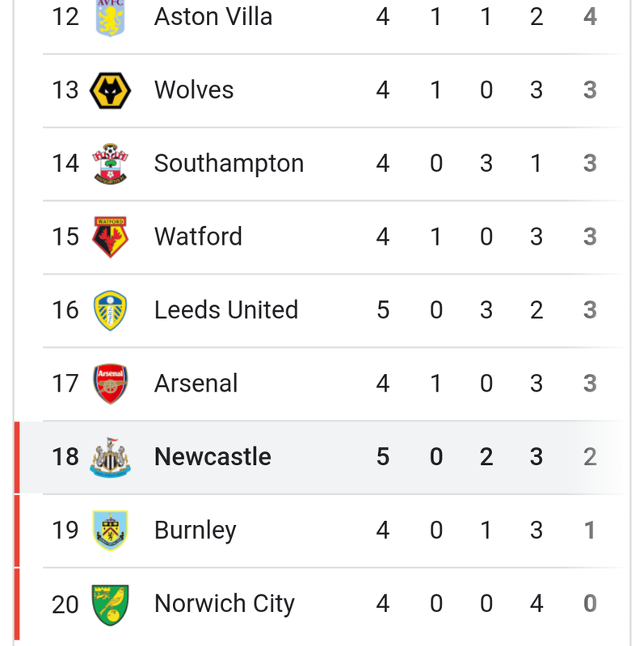The image size is (644, 646).
Task: Click the Newcastle club crest
Action: [110, 457]
